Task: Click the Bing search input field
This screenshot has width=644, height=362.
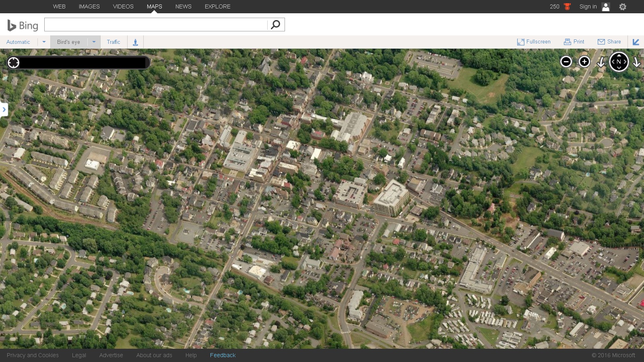Action: click(x=156, y=25)
